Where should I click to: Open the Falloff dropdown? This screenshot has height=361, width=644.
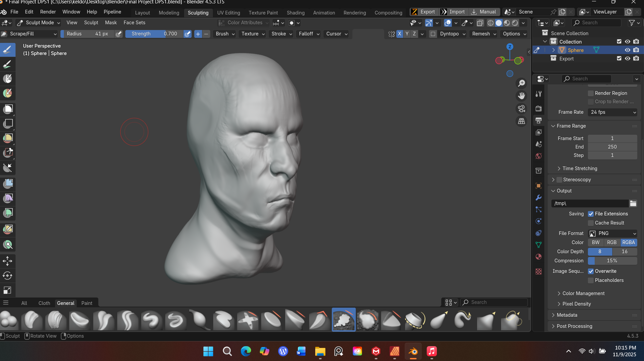[x=309, y=34]
